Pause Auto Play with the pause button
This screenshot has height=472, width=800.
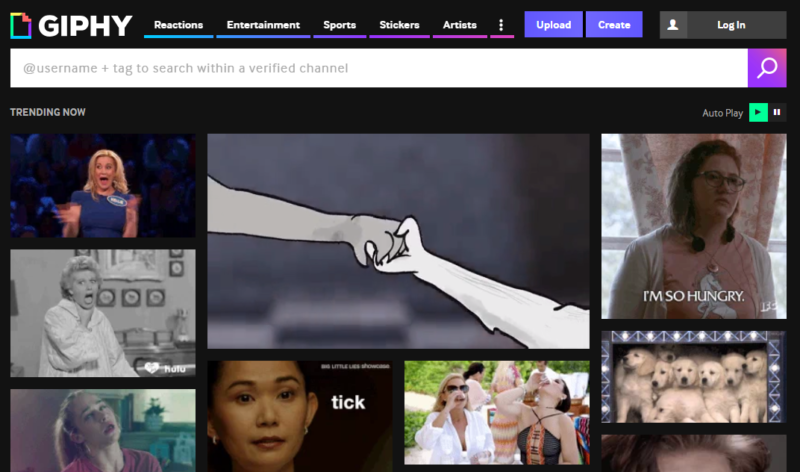pos(777,112)
